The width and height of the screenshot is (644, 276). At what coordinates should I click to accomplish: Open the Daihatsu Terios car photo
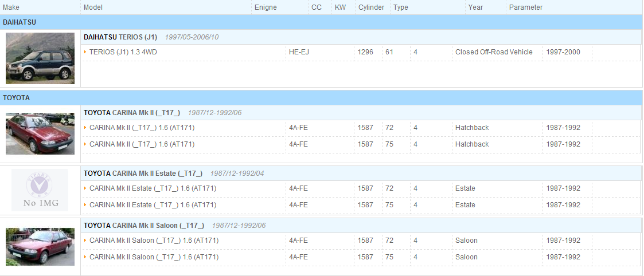(40, 58)
